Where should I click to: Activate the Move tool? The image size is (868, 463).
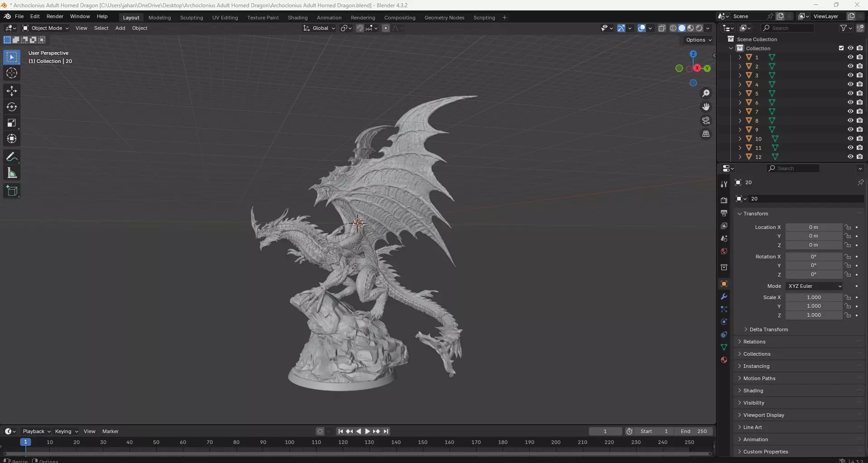(x=12, y=91)
